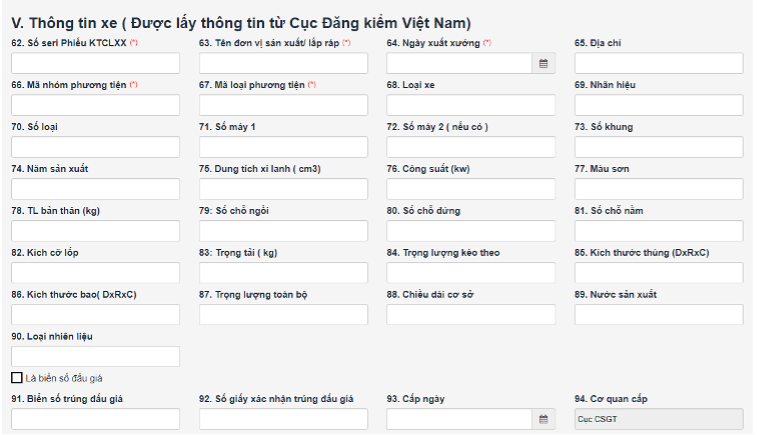Click the Biển số trúng đấu giá field

coord(95,419)
